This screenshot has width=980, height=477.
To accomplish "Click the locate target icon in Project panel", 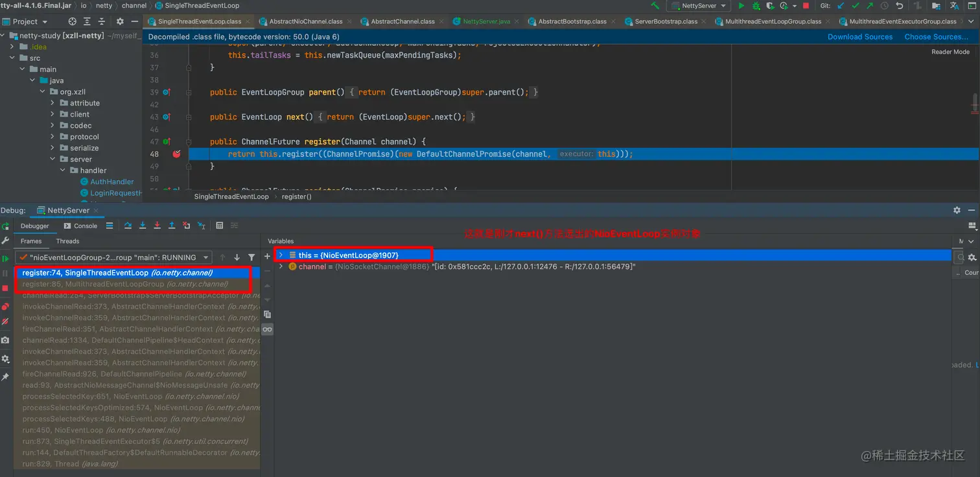I will (72, 21).
